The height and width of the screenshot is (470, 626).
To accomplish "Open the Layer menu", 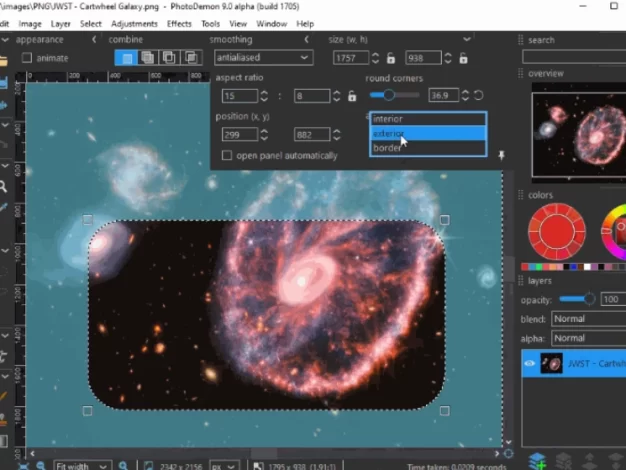I will point(61,24).
